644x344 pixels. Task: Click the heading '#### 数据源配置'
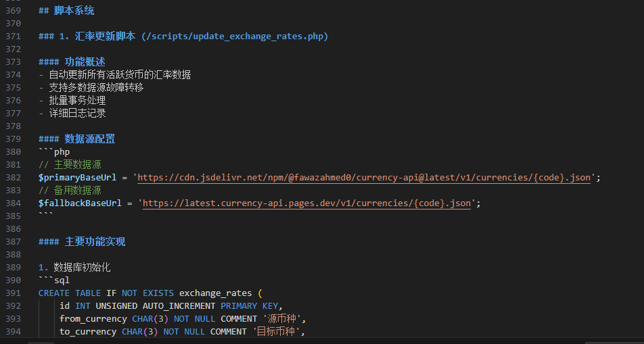77,139
